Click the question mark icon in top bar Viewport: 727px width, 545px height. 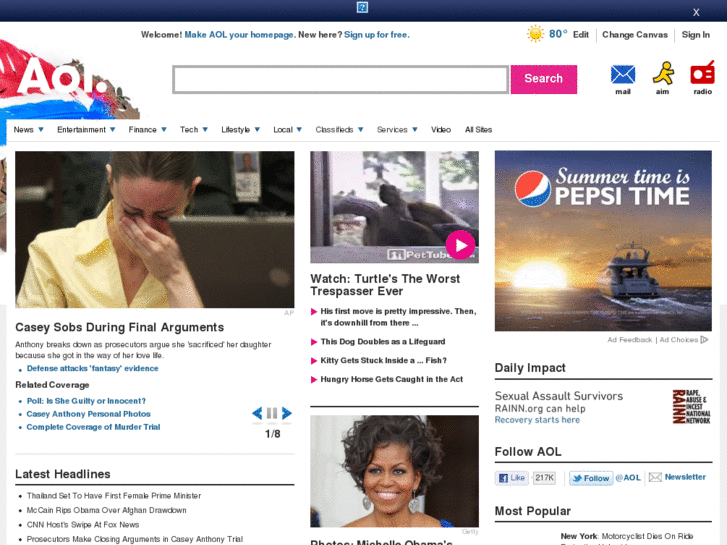pyautogui.click(x=363, y=7)
